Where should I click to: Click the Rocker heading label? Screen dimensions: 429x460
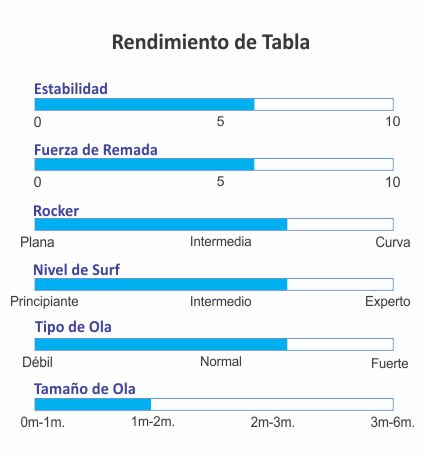pos(56,211)
